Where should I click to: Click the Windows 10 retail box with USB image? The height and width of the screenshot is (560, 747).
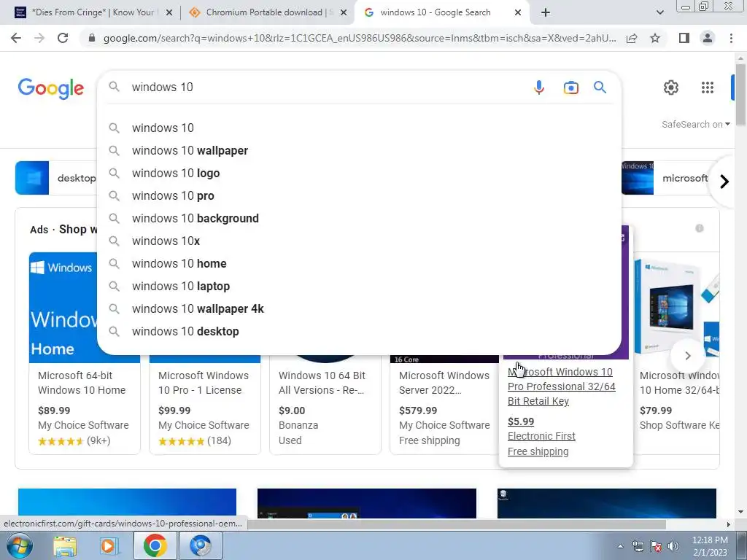(x=676, y=308)
